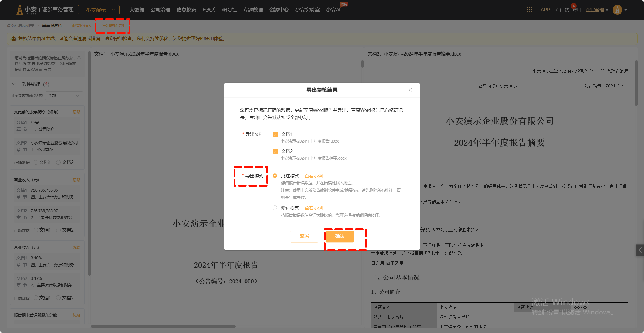644x333 pixels.
Task: Uncheck the 文档1 export checkbox
Action: (x=275, y=134)
